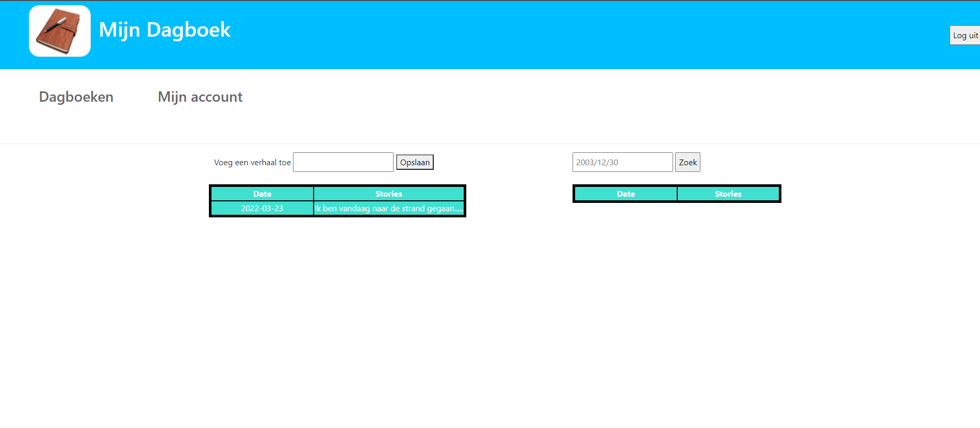
Task: Click Stories header in the search results table
Action: (728, 194)
